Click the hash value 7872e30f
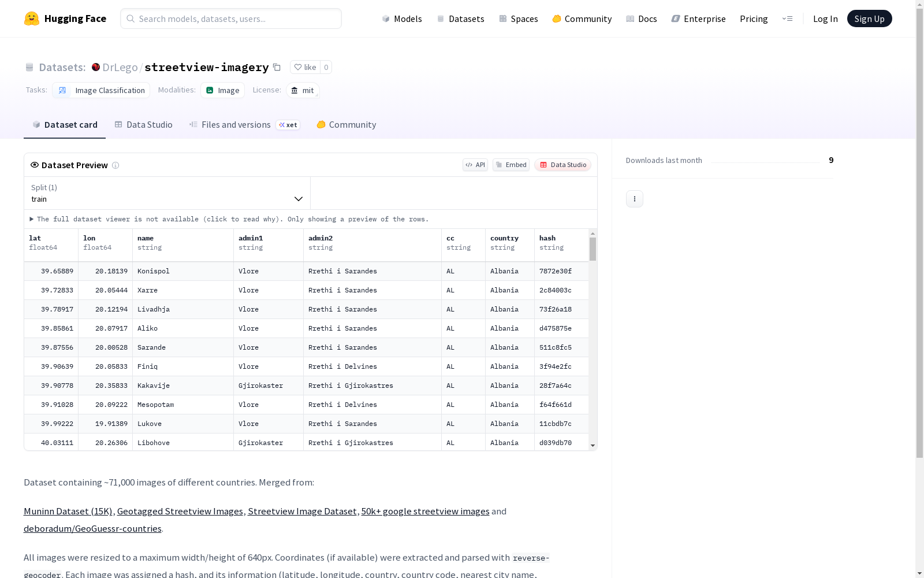 point(556,271)
